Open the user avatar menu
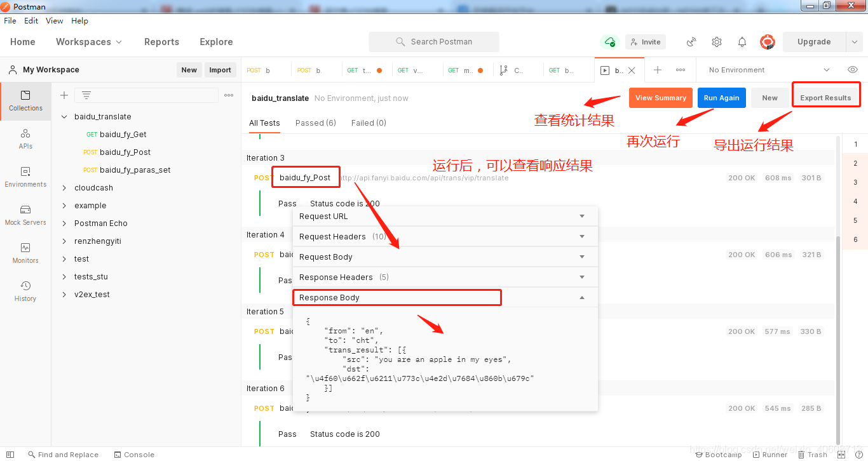The height and width of the screenshot is (461, 868). coord(768,42)
